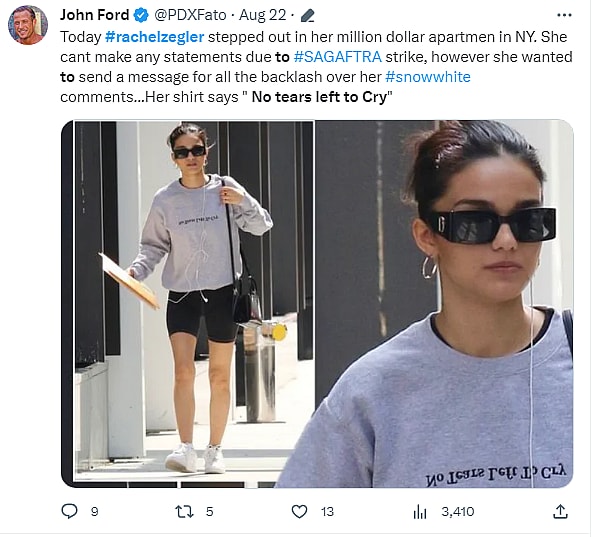Open the @PDXFato handle link
Image resolution: width=599 pixels, height=537 pixels.
click(190, 15)
